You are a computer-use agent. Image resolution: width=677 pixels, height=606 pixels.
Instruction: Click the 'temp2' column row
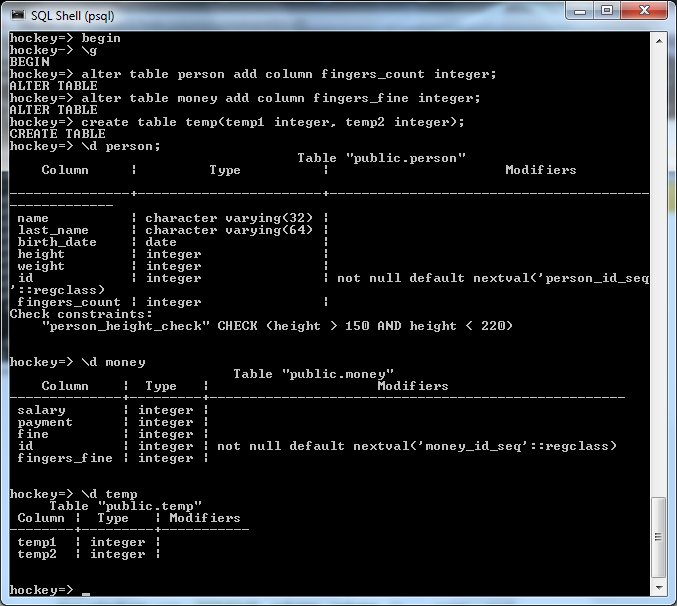(89, 554)
